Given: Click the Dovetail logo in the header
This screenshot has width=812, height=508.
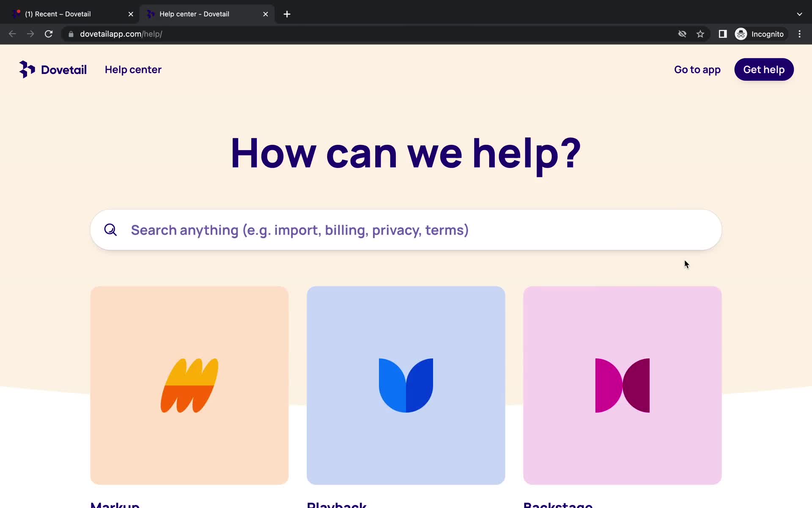Looking at the screenshot, I should click(x=53, y=69).
